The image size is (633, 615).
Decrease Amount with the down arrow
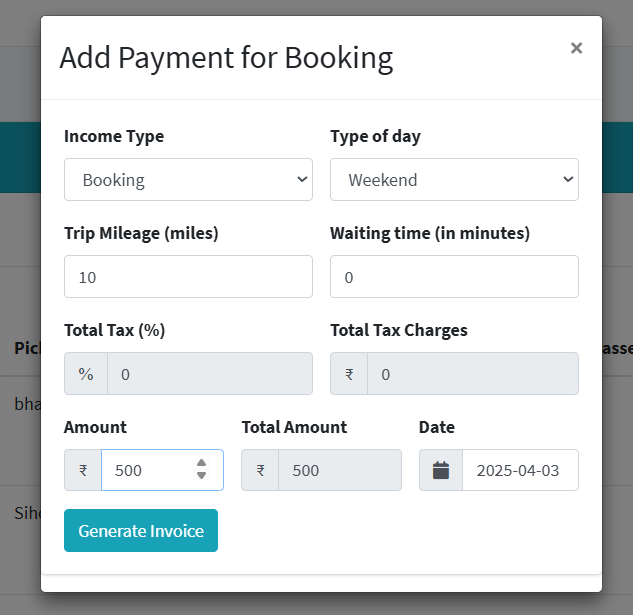(202, 476)
